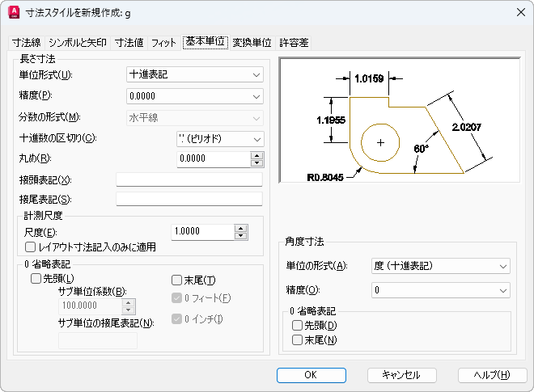
Task: Open the シンボルと矢印 tab
Action: coord(78,43)
